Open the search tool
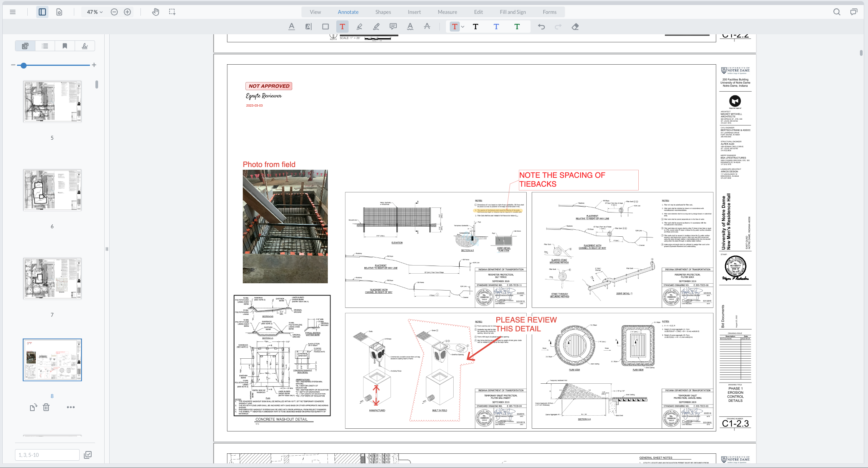The width and height of the screenshot is (868, 468). (837, 12)
